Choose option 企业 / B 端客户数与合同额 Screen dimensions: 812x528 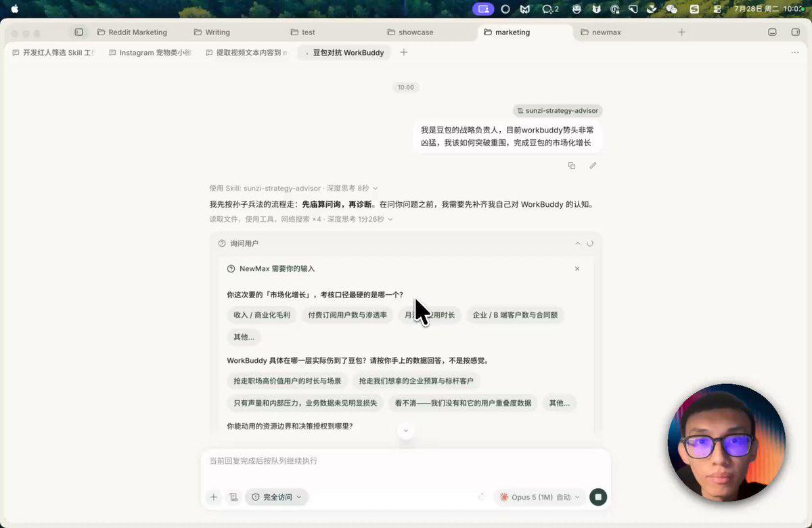[x=515, y=315]
